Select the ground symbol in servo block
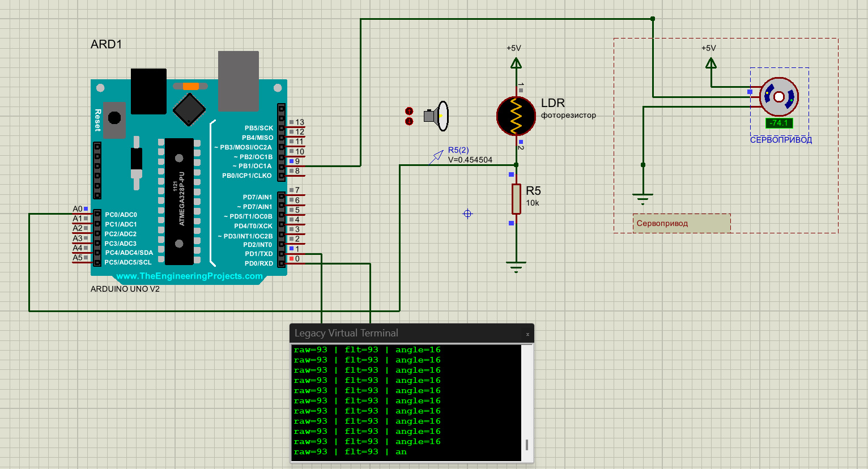 point(643,198)
